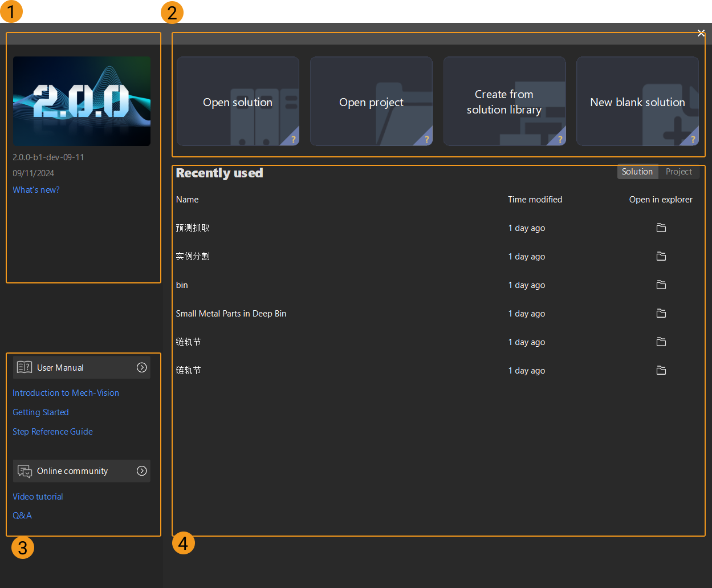The height and width of the screenshot is (588, 712).
Task: Open the Video tutorial link
Action: click(38, 497)
